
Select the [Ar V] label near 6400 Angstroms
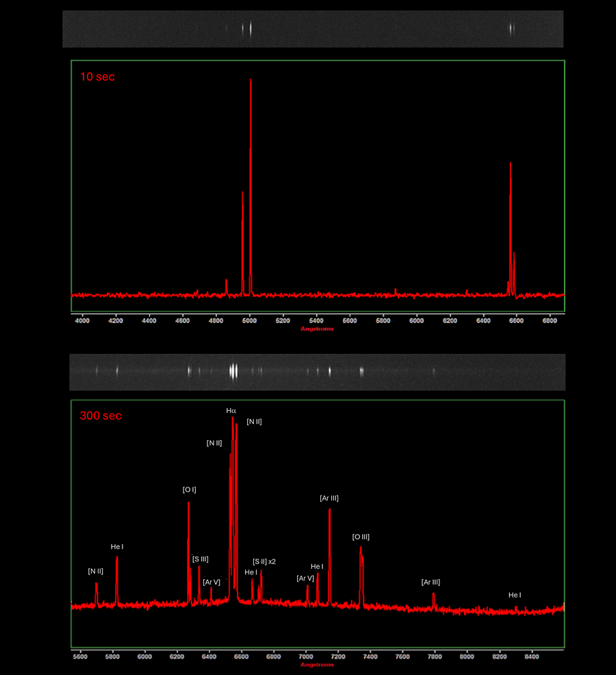(x=211, y=582)
